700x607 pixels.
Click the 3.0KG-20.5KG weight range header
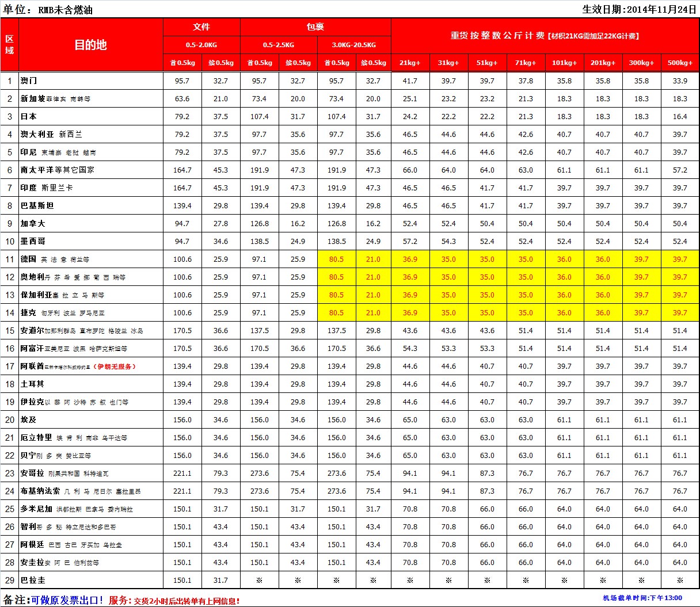[353, 45]
